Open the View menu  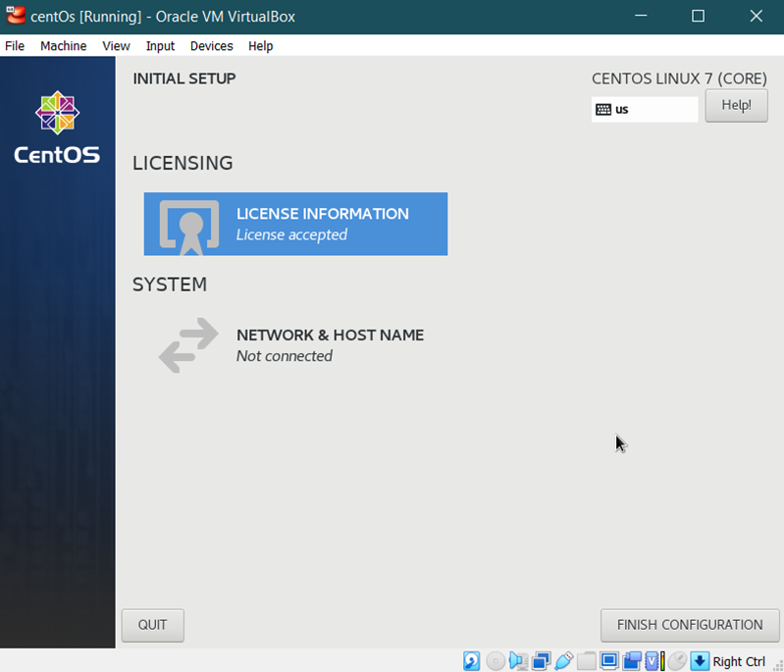[116, 46]
